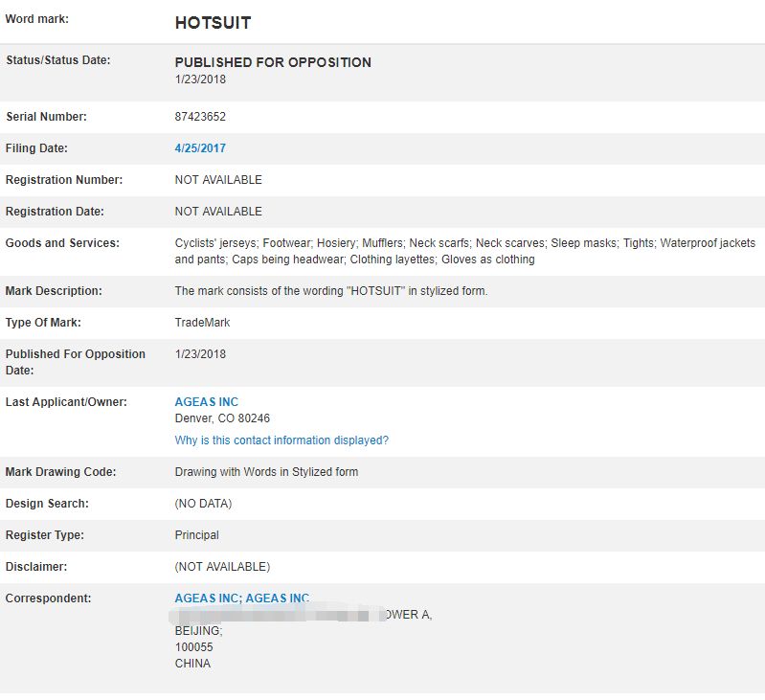Click the Last Applicant/Owner: label
Screen dimensions: 765x700
pyautogui.click(x=66, y=402)
